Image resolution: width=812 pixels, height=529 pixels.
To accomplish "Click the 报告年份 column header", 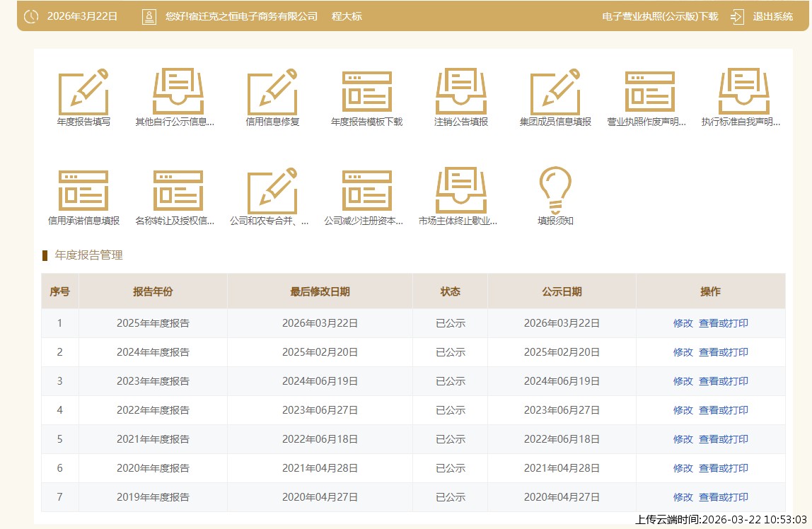I will [153, 291].
